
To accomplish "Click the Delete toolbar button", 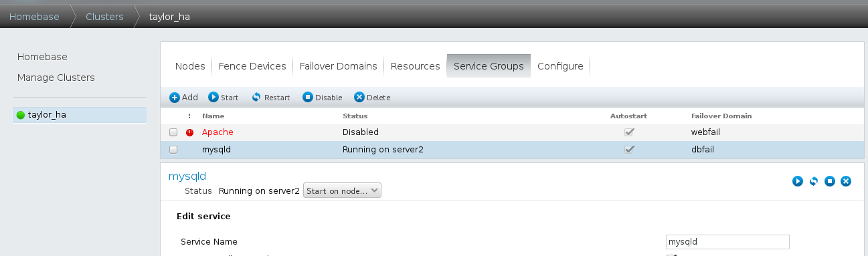I will click(372, 97).
